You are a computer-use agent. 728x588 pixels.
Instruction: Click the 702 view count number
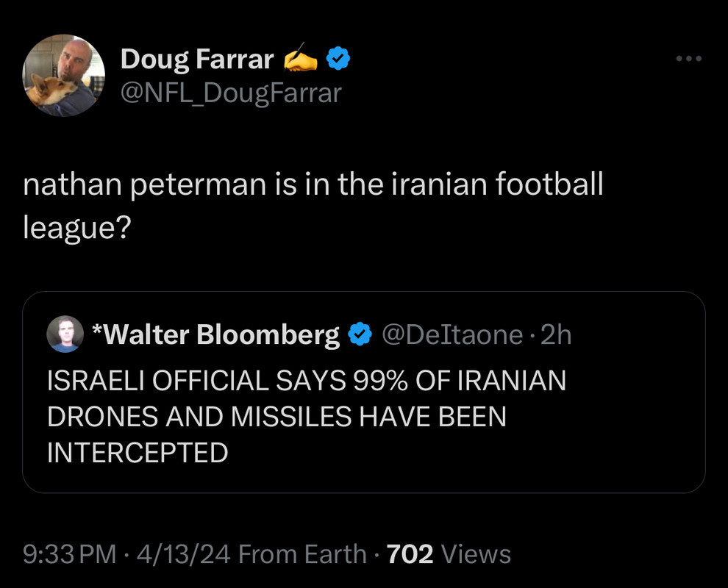[410, 553]
